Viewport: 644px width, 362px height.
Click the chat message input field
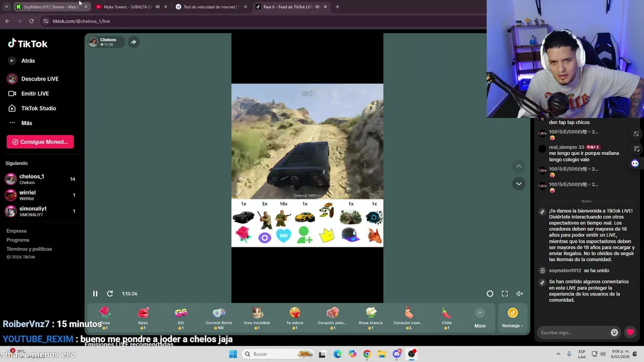(x=574, y=332)
